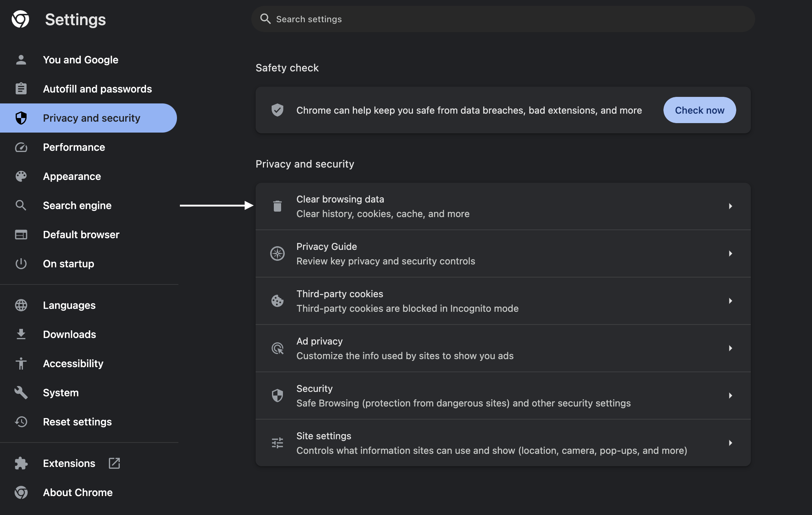Click the Ad privacy cursor icon
The height and width of the screenshot is (515, 812).
point(277,348)
